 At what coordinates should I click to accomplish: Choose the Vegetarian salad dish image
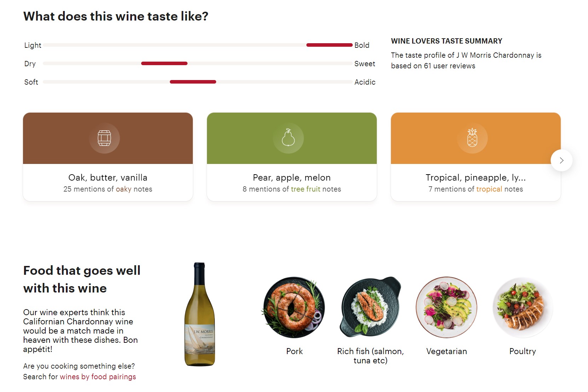(446, 307)
